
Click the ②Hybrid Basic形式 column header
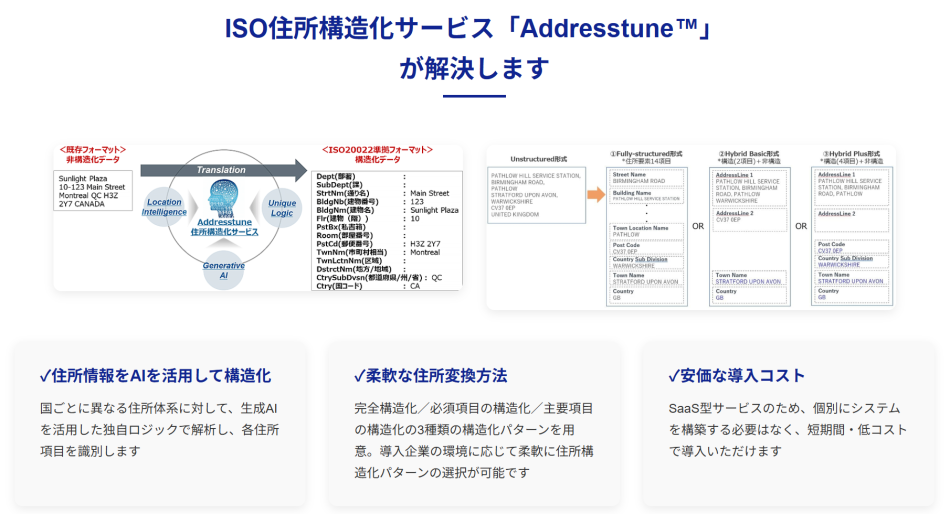(749, 158)
